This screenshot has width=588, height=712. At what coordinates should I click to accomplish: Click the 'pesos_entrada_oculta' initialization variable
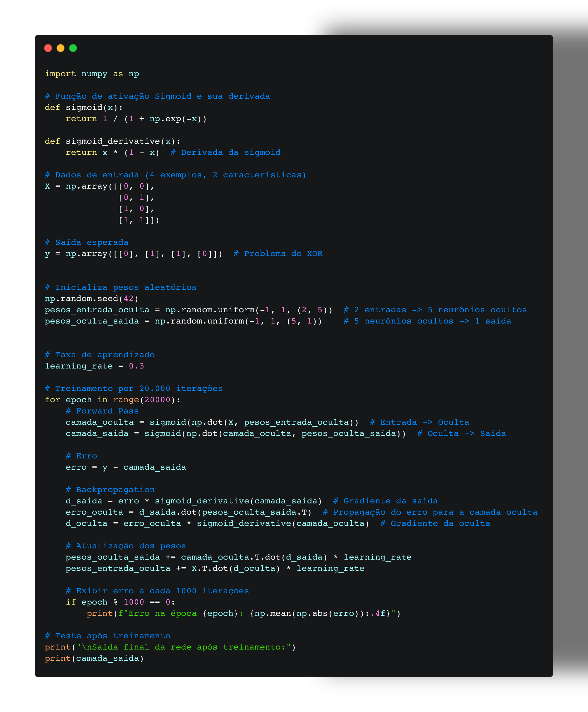pyautogui.click(x=97, y=310)
